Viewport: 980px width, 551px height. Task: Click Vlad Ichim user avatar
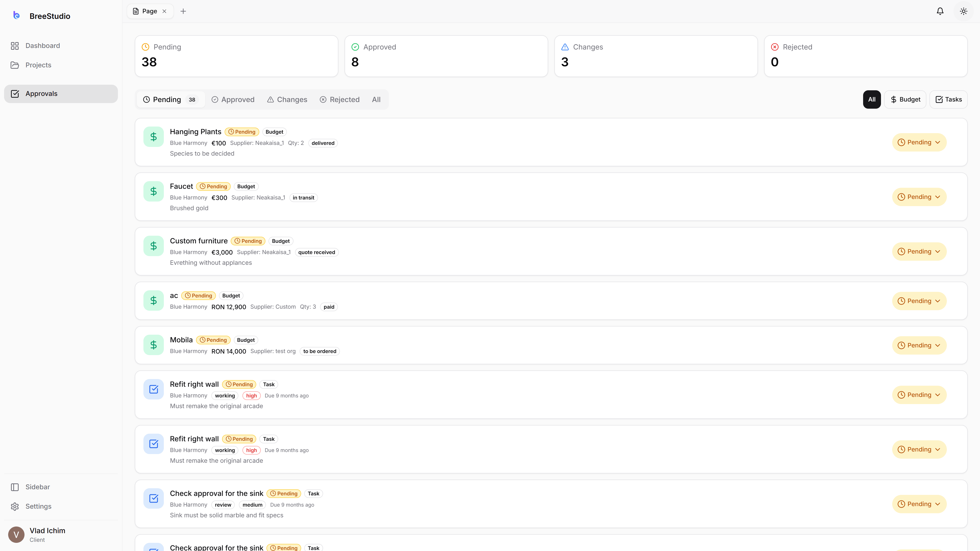point(16,534)
